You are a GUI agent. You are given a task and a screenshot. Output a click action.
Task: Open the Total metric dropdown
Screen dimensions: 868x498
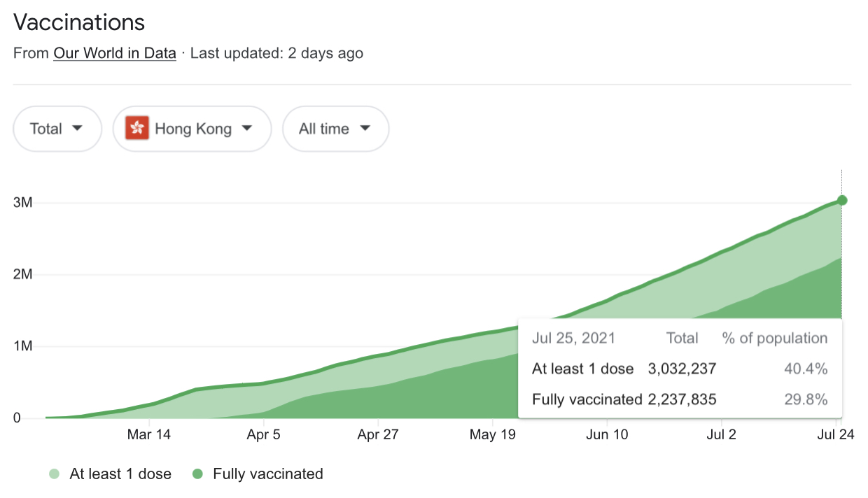pos(57,129)
